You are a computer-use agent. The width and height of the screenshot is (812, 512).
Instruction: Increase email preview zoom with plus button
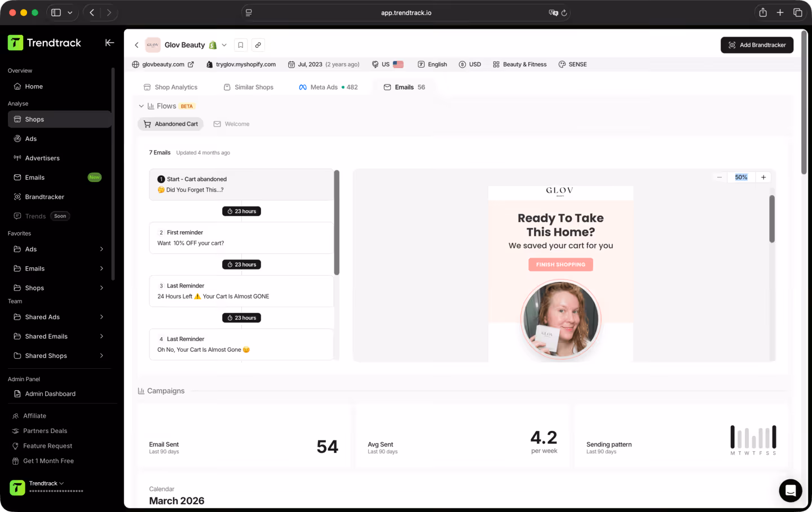(x=763, y=176)
